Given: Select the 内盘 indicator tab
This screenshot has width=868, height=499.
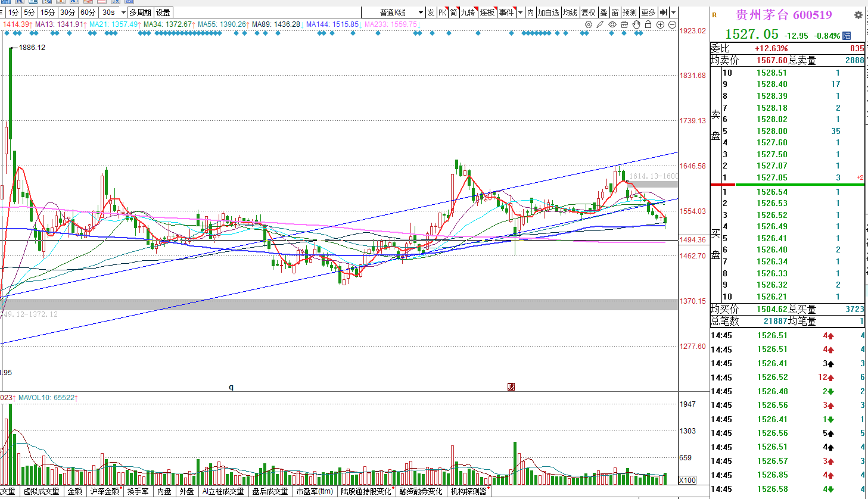Looking at the screenshot, I should [x=164, y=491].
